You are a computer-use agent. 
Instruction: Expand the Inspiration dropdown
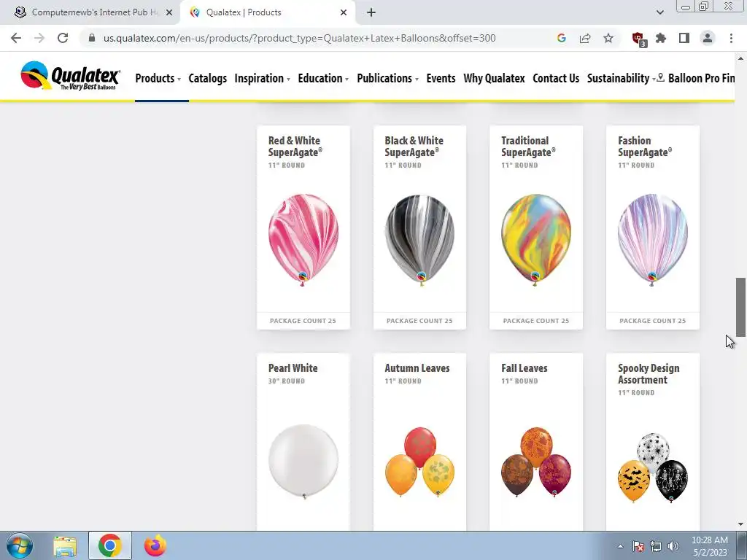262,78
